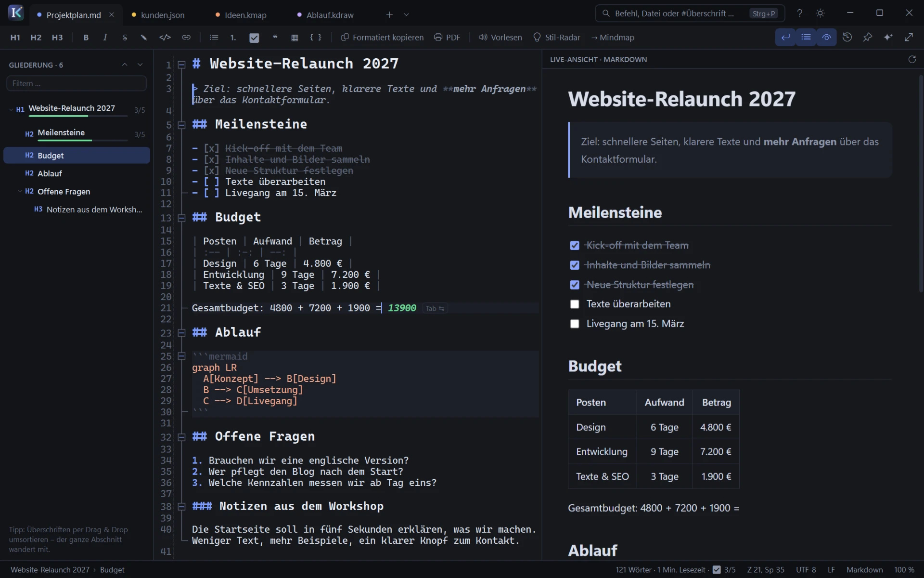Image resolution: width=924 pixels, height=578 pixels.
Task: Insert a code block with braces icon
Action: point(316,38)
